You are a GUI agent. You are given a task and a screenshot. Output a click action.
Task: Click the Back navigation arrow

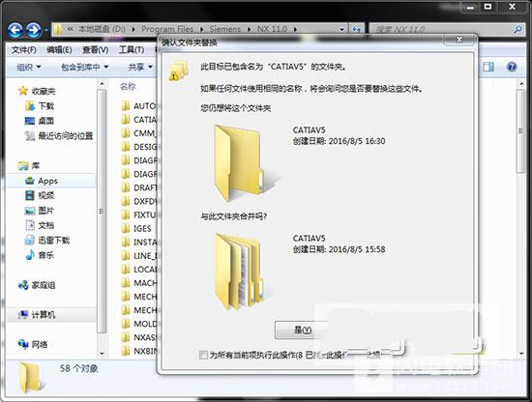[x=15, y=30]
